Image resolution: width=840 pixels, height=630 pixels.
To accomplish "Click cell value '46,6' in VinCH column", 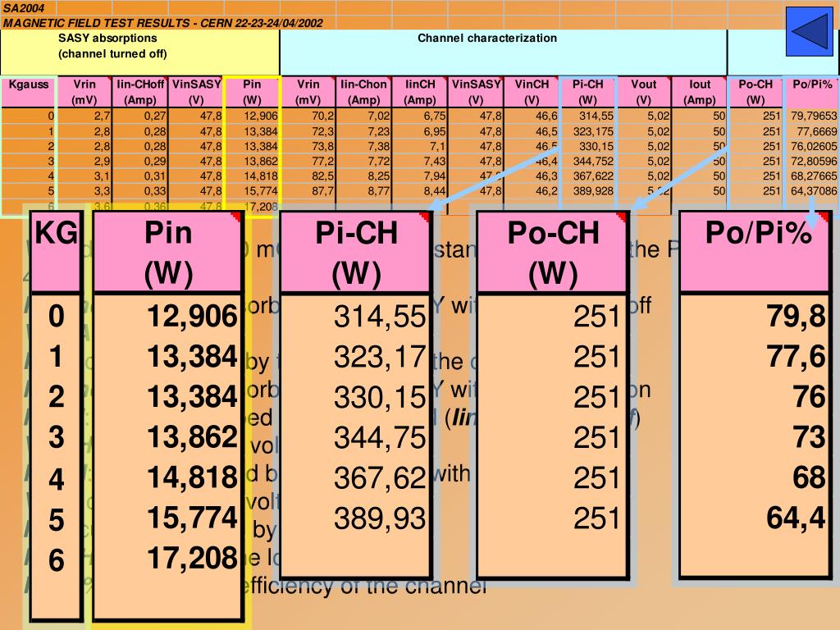I will [546, 116].
